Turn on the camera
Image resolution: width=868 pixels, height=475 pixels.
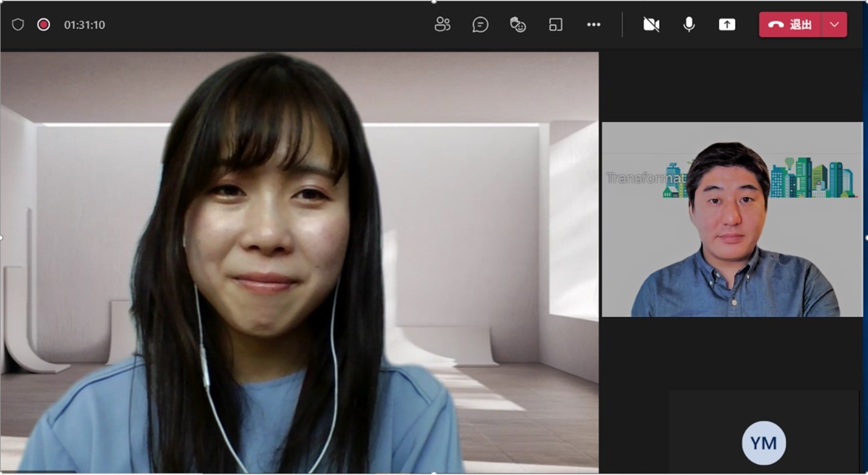coord(651,25)
